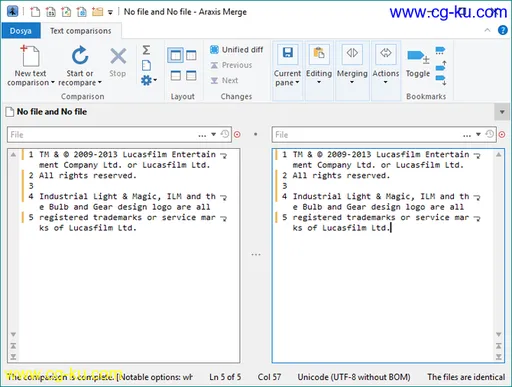The width and height of the screenshot is (512, 387).
Task: Click line 2 'All rights reserved.' in left pane
Action: click(x=88, y=175)
